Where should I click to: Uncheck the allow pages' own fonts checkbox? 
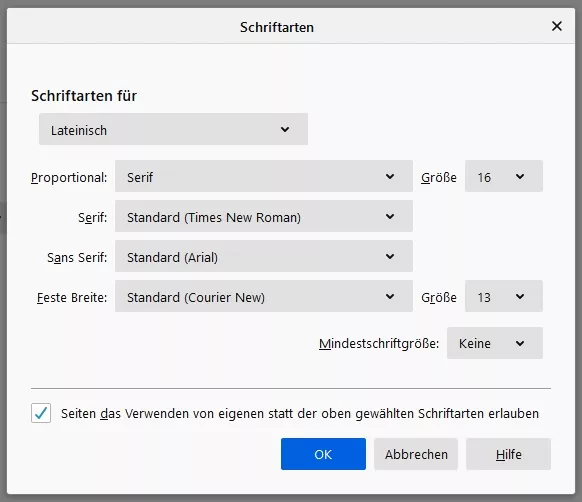pos(41,413)
